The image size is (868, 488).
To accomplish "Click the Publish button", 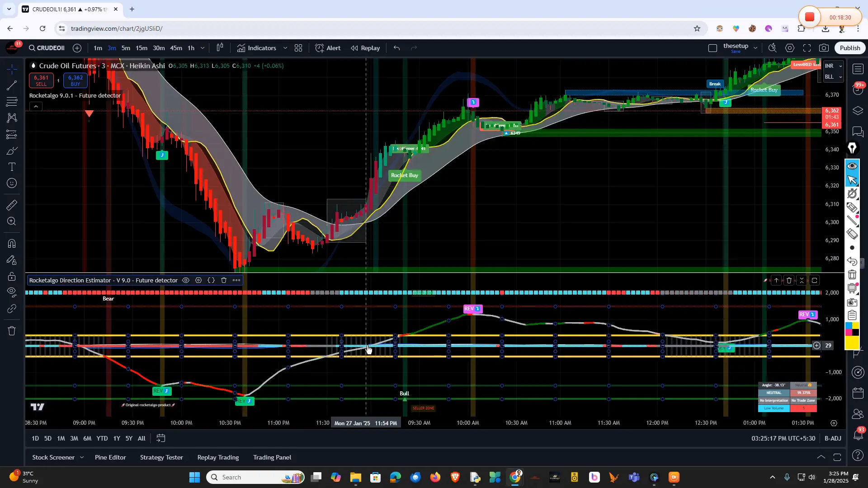I will pyautogui.click(x=849, y=48).
